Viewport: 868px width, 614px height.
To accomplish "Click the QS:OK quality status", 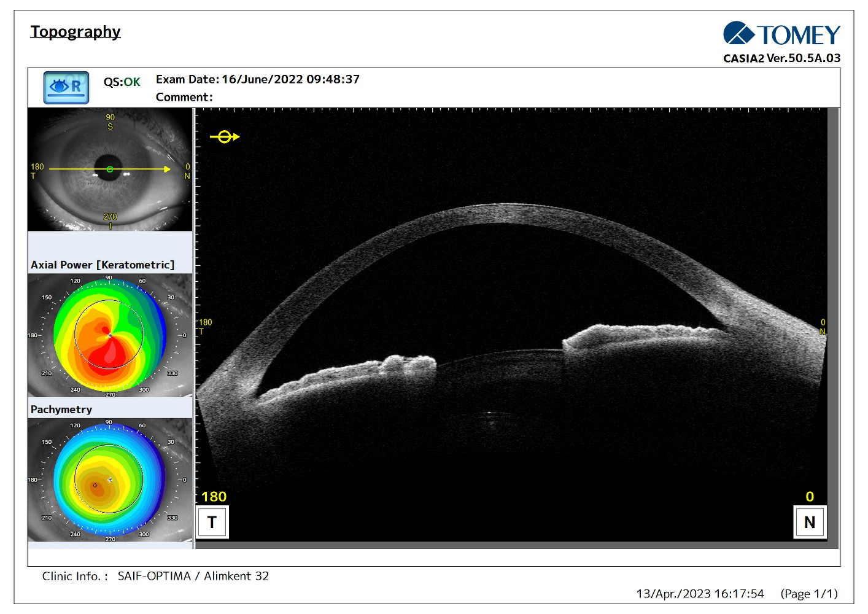I will point(122,82).
